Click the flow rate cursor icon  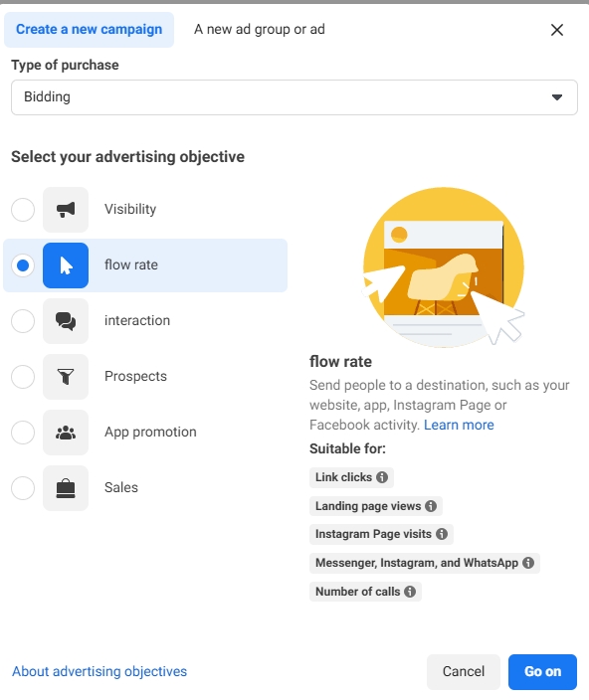tap(66, 265)
